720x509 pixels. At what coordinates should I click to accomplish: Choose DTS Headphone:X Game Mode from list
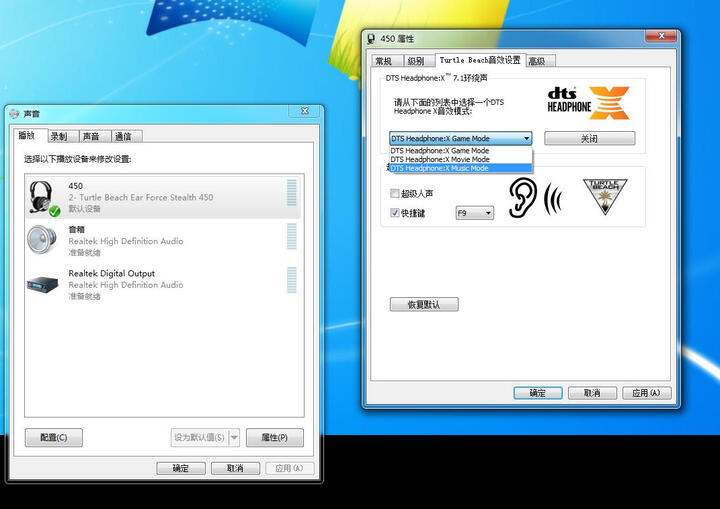tap(461, 151)
